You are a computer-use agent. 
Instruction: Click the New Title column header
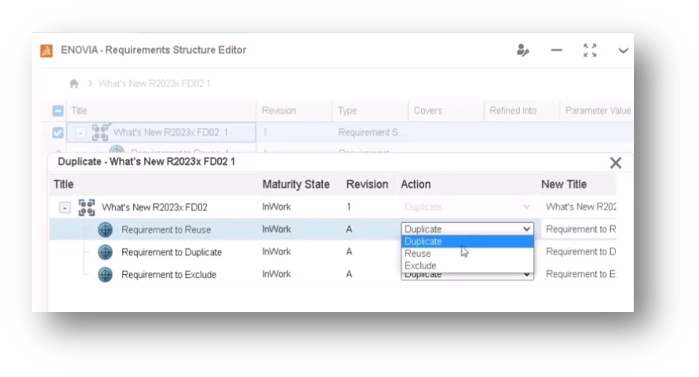(564, 184)
